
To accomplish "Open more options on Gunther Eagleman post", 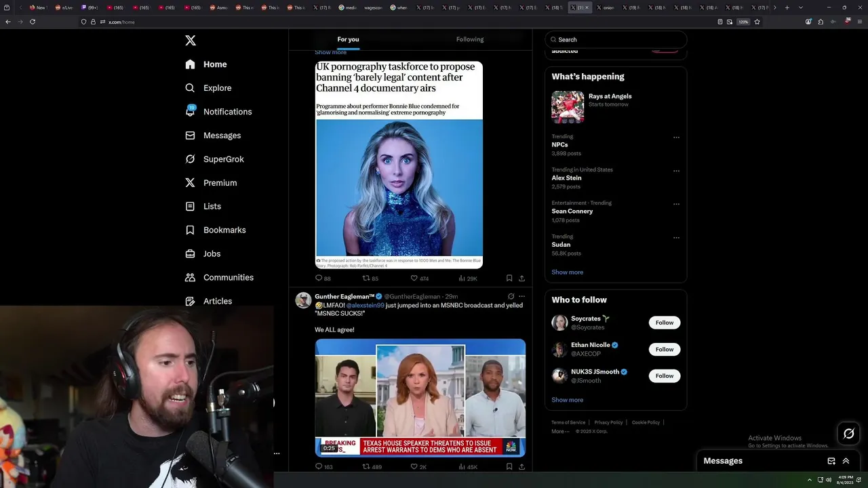I will click(521, 296).
